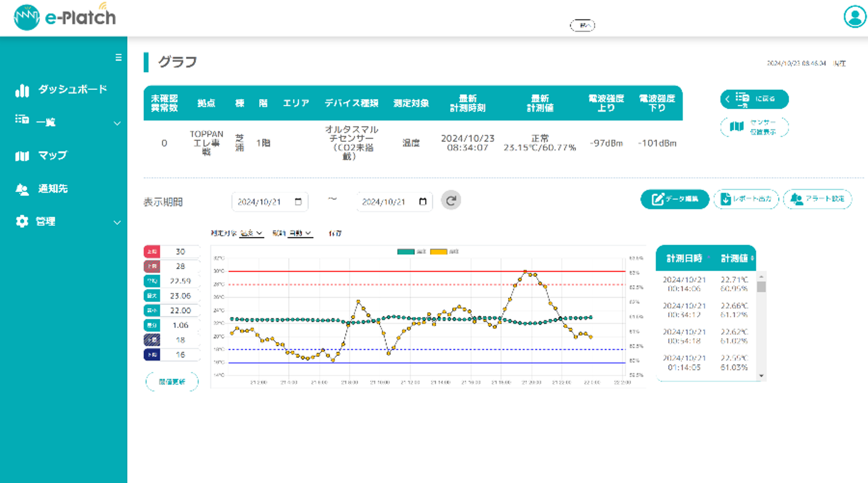Open アラート設定 alert settings
This screenshot has width=868, height=483.
point(817,199)
